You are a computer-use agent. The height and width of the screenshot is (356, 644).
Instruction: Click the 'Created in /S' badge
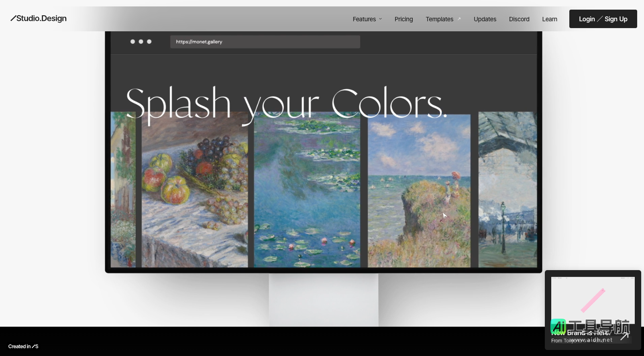pyautogui.click(x=23, y=346)
